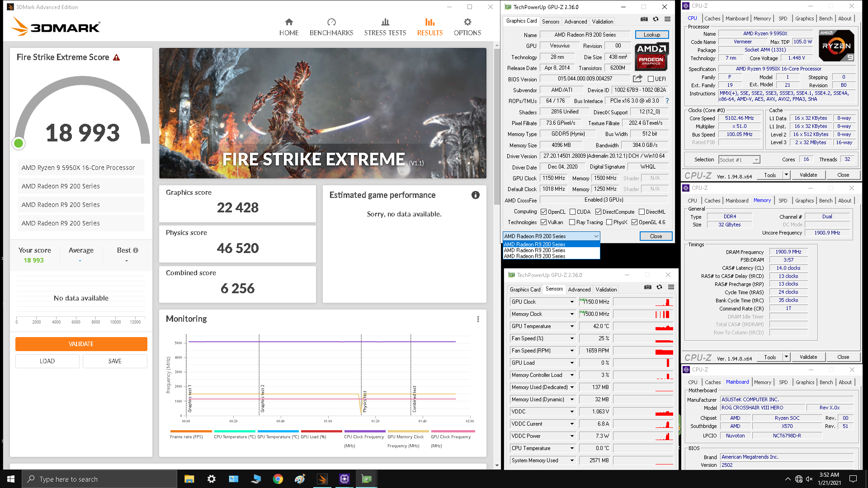Open File Explorer from taskbar
This screenshot has height=488, width=868.
point(189,479)
